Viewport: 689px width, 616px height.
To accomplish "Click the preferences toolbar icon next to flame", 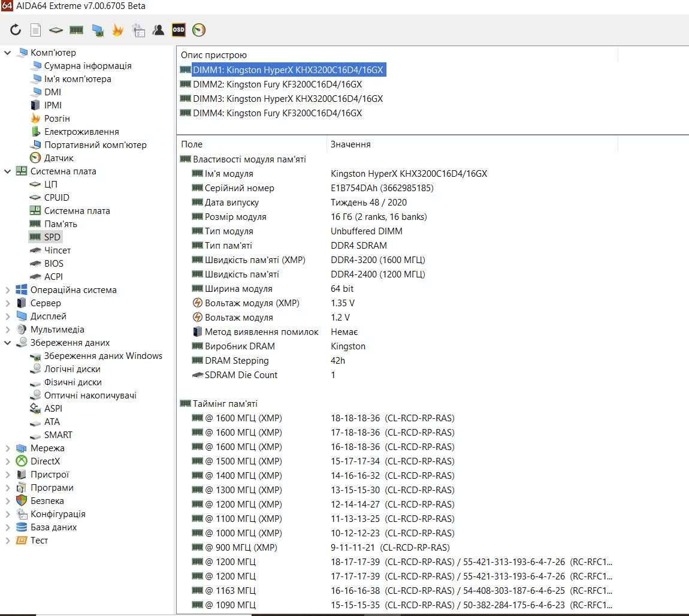I will 138,30.
